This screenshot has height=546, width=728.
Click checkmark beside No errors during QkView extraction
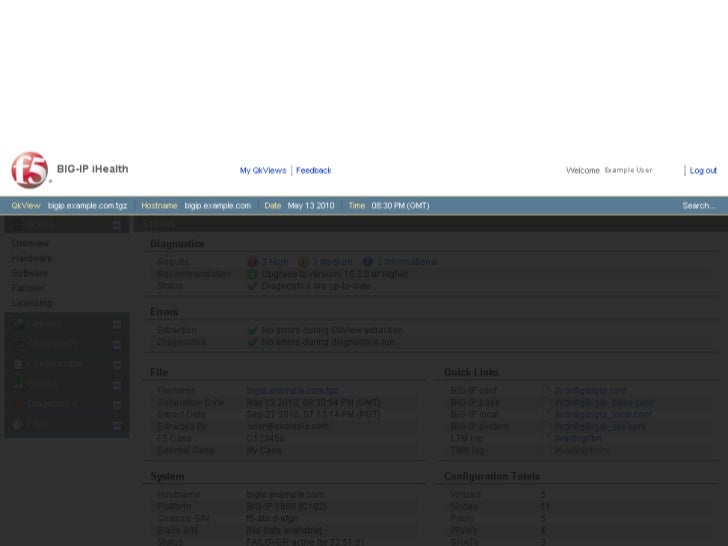(x=252, y=330)
